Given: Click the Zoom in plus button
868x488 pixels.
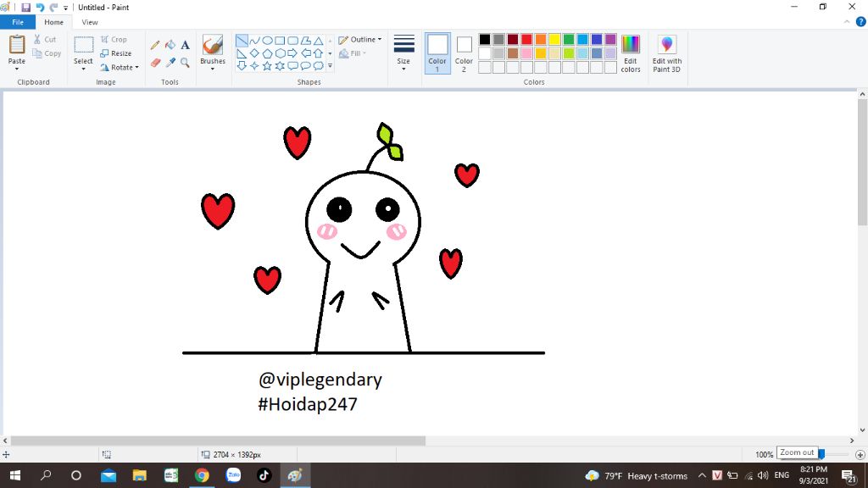Looking at the screenshot, I should [x=860, y=455].
